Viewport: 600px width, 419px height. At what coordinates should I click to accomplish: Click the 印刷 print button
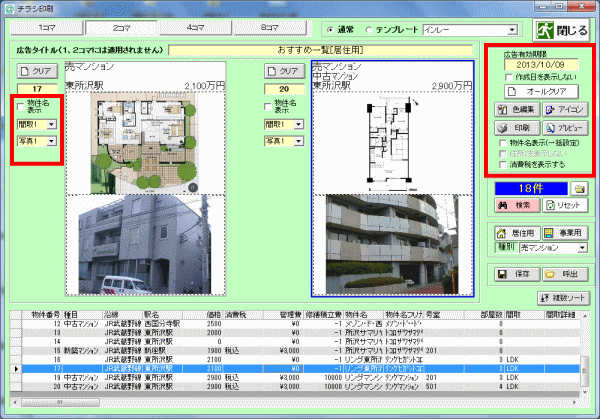point(517,128)
